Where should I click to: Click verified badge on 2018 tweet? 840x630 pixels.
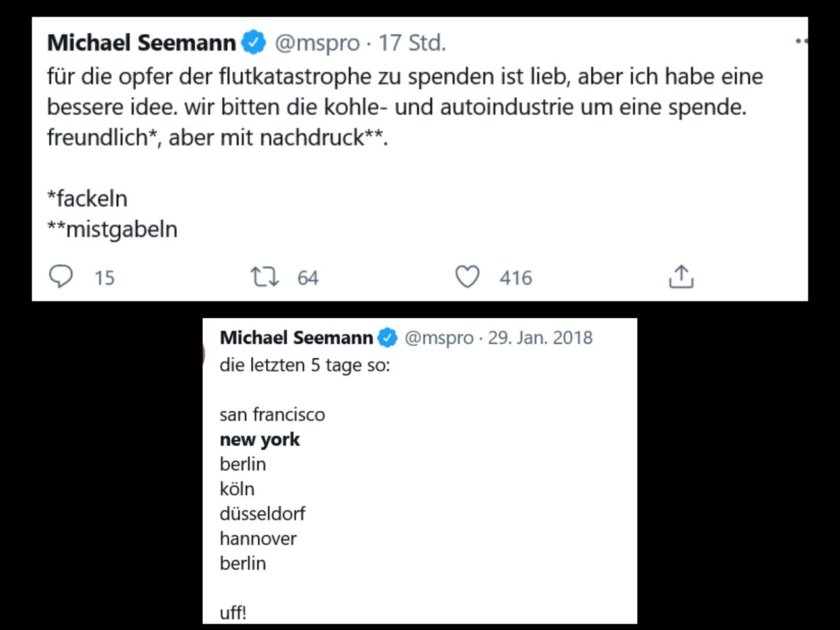point(388,337)
